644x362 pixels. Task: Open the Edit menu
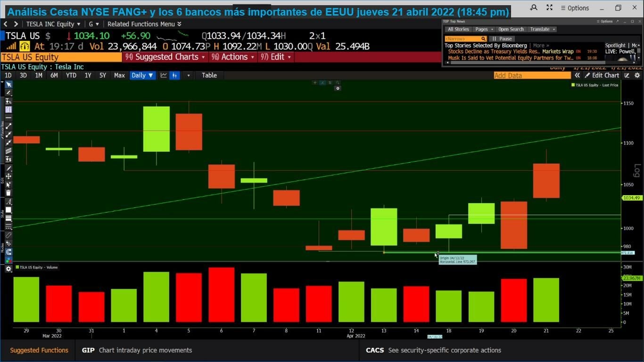click(x=276, y=57)
